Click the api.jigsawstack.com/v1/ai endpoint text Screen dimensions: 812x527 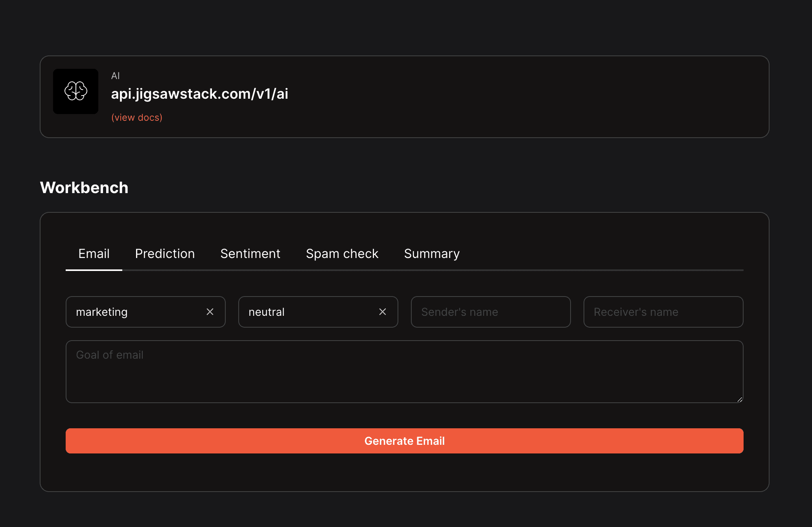coord(200,94)
